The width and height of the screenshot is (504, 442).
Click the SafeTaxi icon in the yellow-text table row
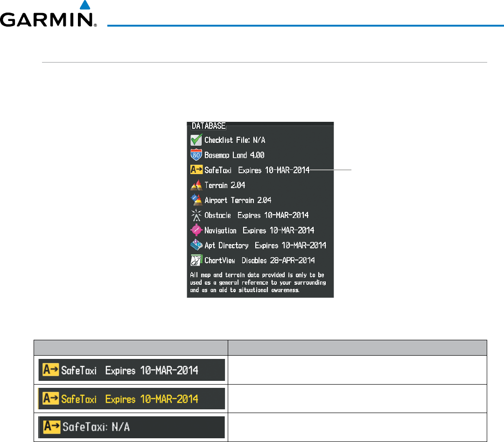coord(51,399)
